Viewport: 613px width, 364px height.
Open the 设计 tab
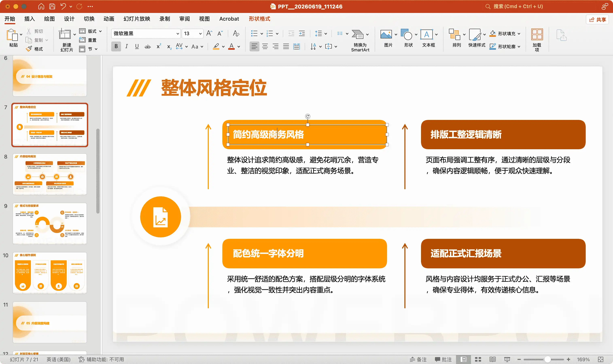[69, 19]
